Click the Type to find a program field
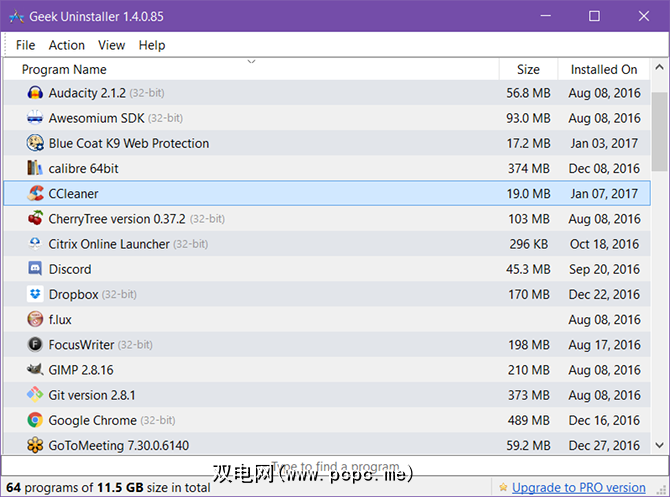Screen dimensions: 670x497 (x=335, y=466)
